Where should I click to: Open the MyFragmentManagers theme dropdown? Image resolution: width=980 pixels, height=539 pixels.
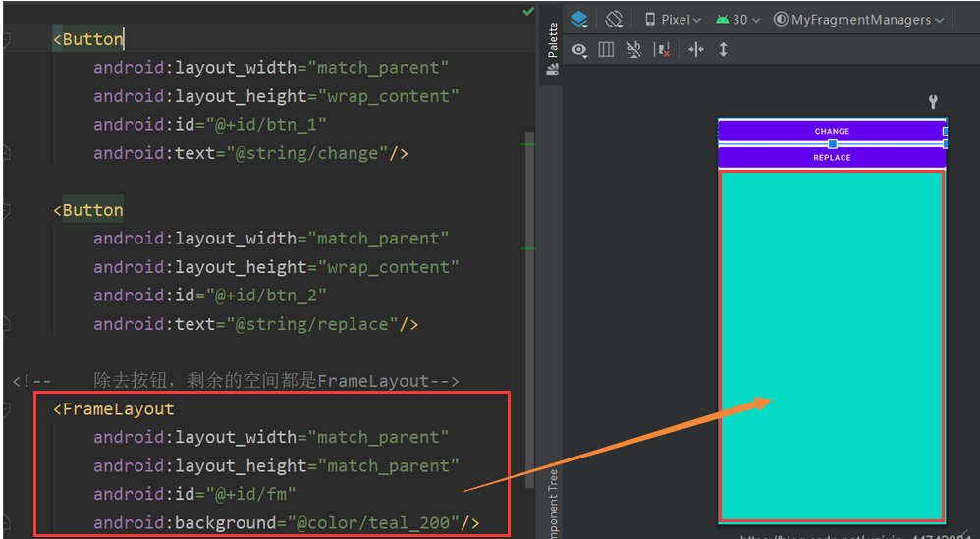click(x=859, y=20)
